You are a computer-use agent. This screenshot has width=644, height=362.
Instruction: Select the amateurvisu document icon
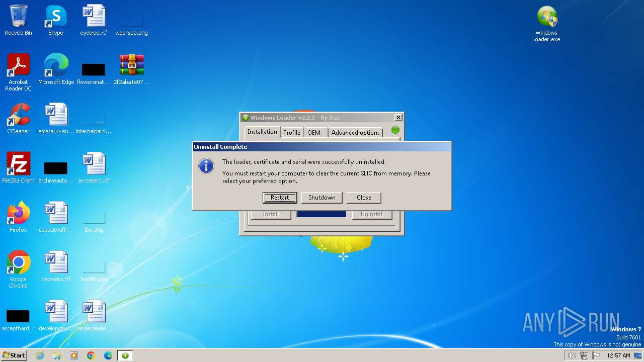56,119
